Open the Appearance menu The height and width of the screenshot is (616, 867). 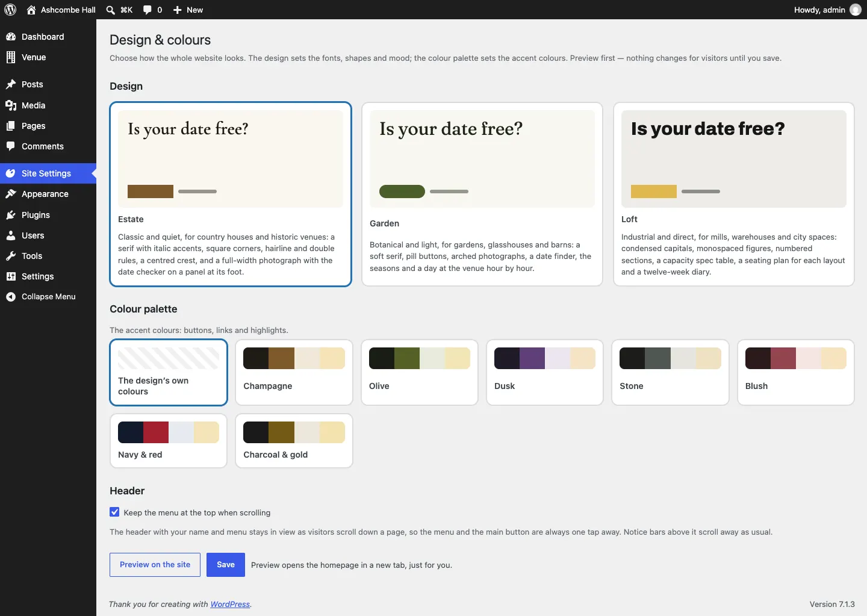(48, 194)
